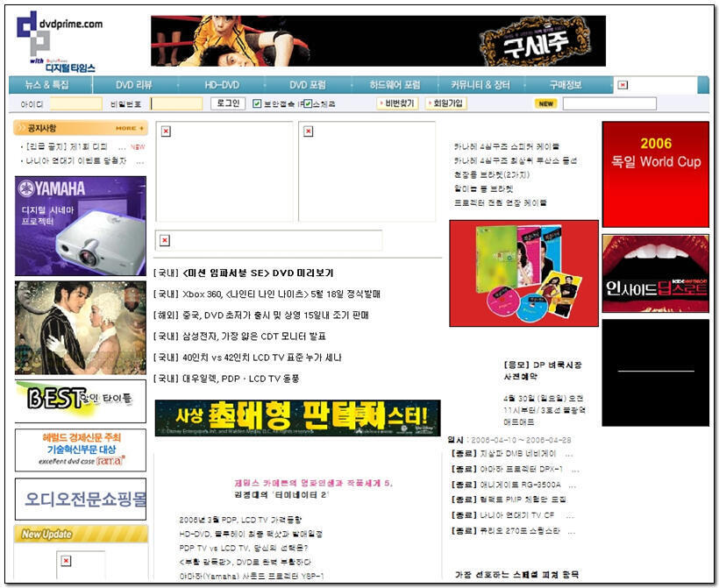Open the DVD 리뷰 menu
The width and height of the screenshot is (719, 588).
pyautogui.click(x=133, y=85)
